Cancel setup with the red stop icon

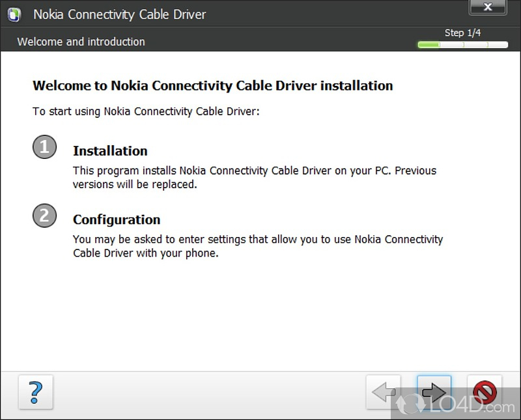pyautogui.click(x=485, y=392)
